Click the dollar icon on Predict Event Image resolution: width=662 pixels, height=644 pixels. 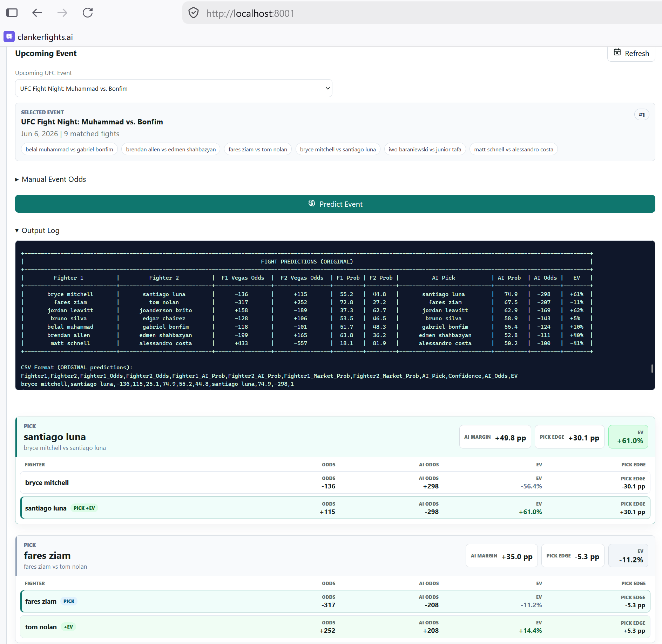312,203
